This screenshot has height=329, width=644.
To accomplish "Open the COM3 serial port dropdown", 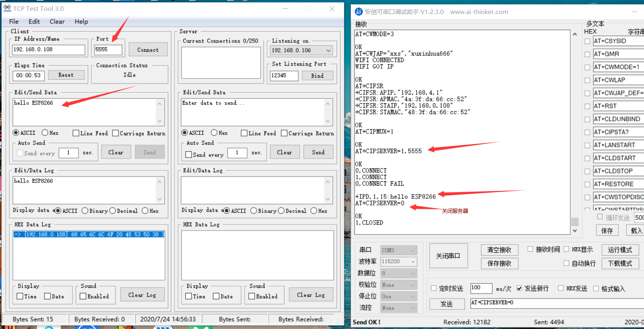I will (398, 250).
